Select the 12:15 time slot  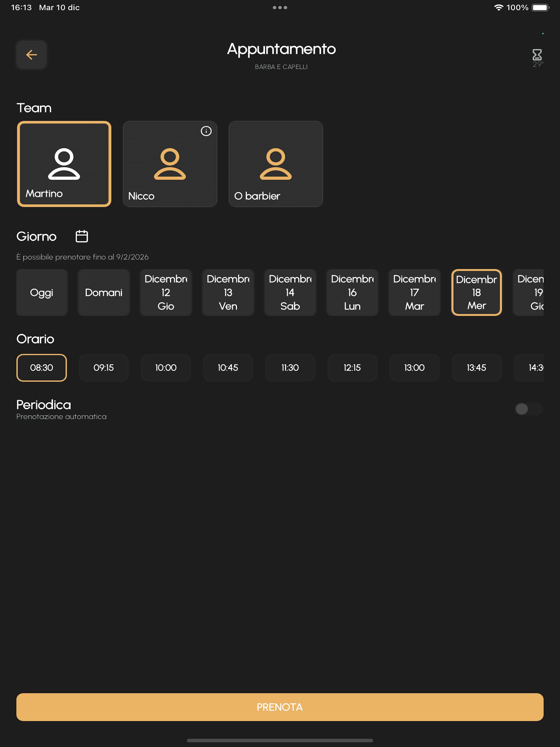pos(352,368)
